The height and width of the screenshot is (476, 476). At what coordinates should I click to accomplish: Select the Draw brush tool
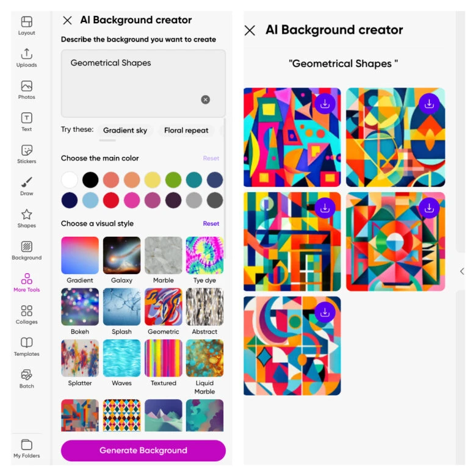26,186
